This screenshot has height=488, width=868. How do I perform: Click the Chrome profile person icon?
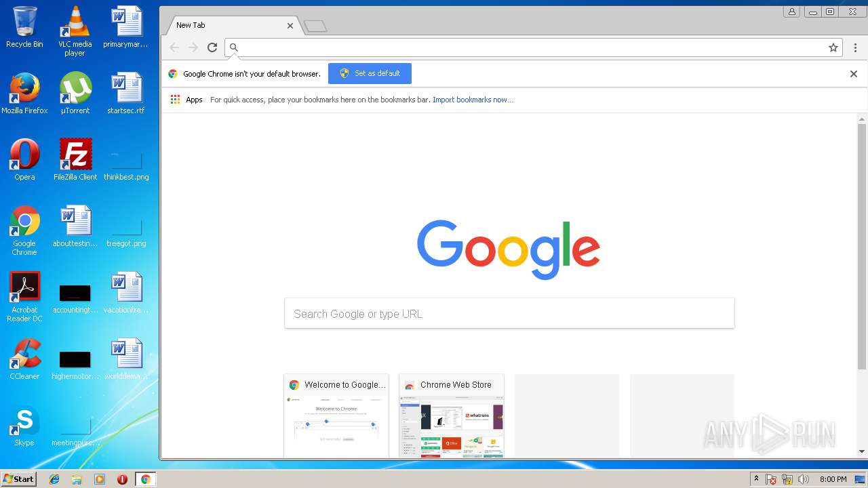(791, 12)
